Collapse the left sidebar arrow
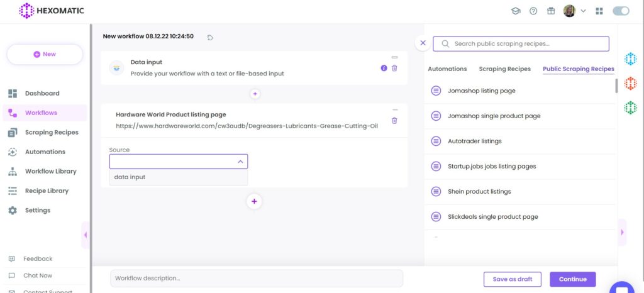Image resolution: width=644 pixels, height=293 pixels. pyautogui.click(x=86, y=235)
